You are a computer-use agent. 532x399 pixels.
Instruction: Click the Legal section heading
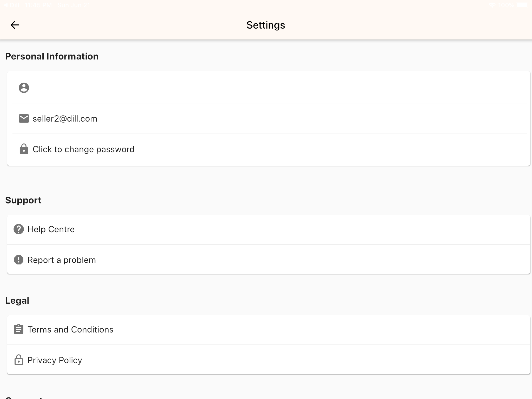17,301
